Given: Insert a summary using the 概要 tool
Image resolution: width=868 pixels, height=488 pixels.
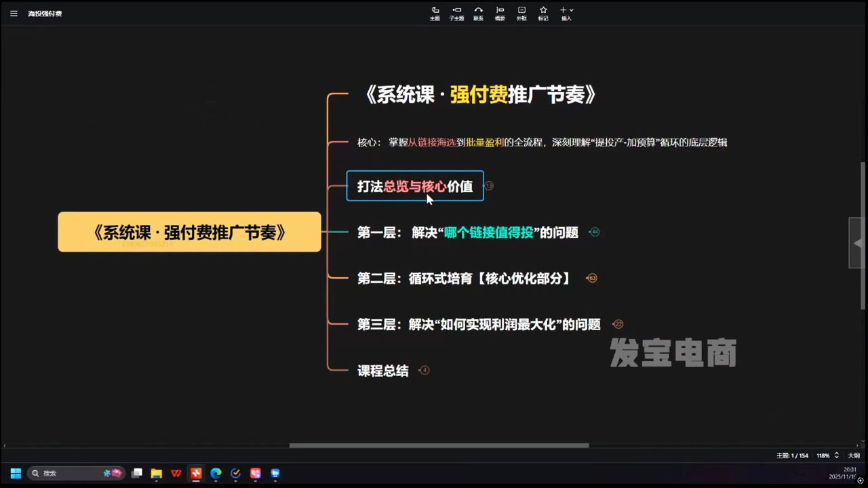Looking at the screenshot, I should pos(500,12).
